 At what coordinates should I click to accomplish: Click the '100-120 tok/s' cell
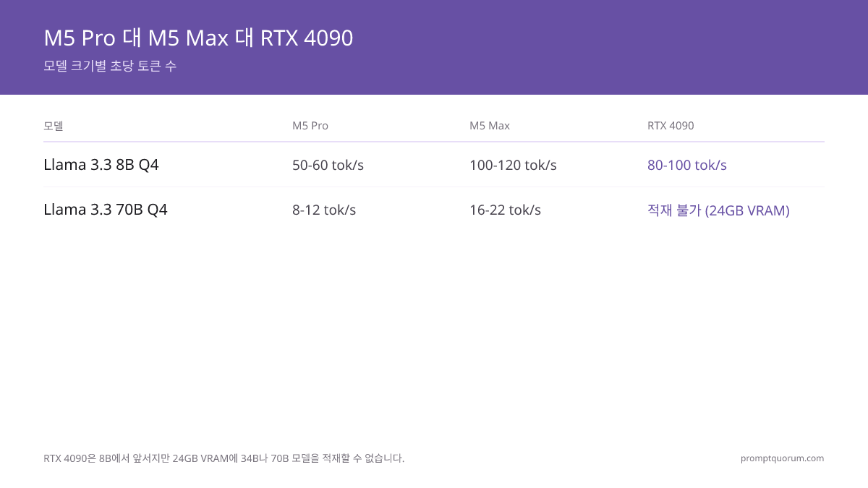point(513,165)
